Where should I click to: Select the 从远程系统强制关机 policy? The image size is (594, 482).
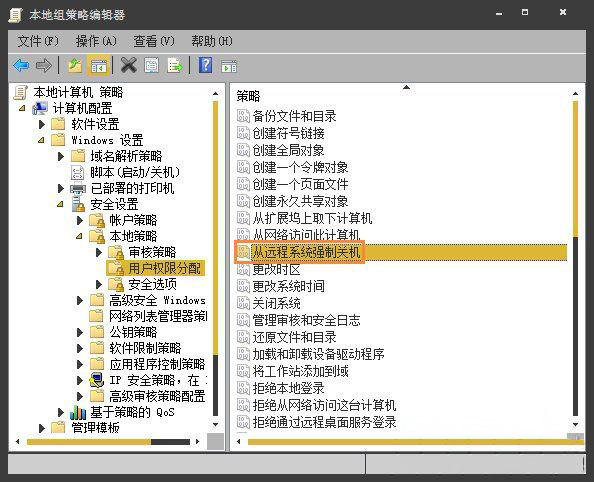[306, 252]
